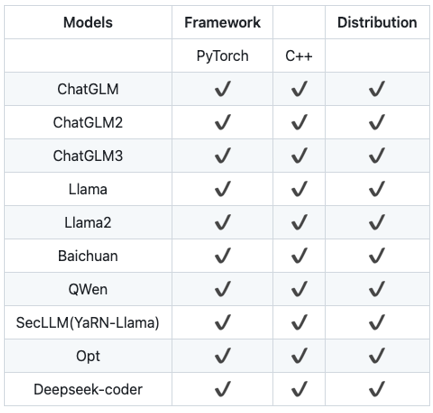This screenshot has height=413, width=433.
Task: Click the Distribution checkmark for Baichuan
Action: click(x=377, y=256)
